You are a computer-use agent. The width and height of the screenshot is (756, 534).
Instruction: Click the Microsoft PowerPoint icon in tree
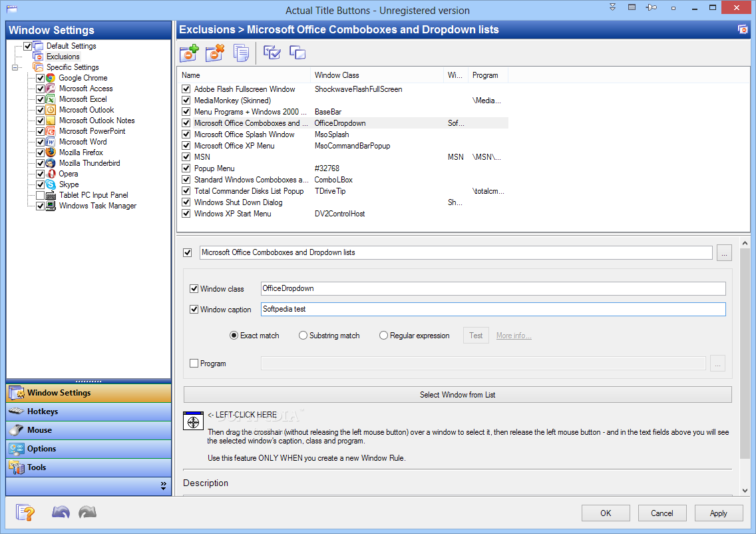51,131
